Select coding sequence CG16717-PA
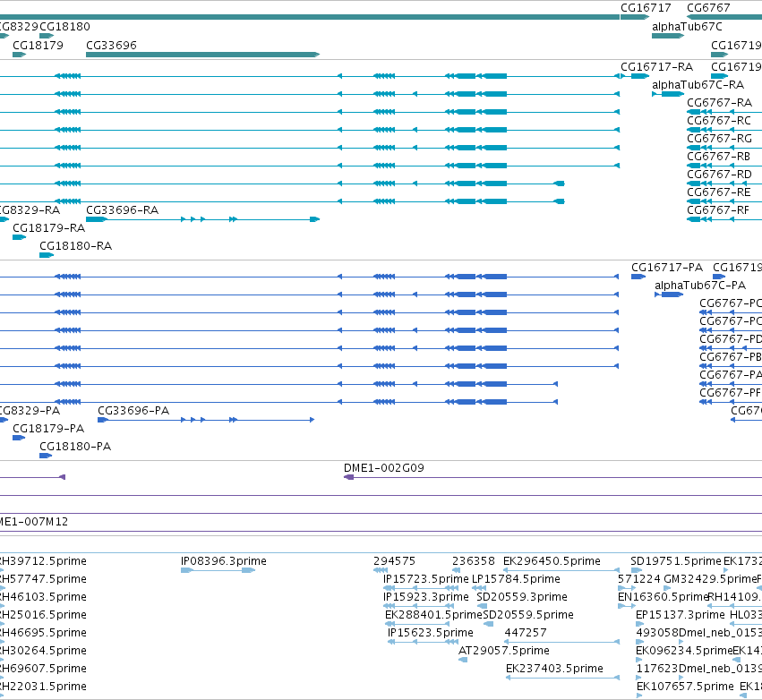This screenshot has width=762, height=700. [x=667, y=267]
